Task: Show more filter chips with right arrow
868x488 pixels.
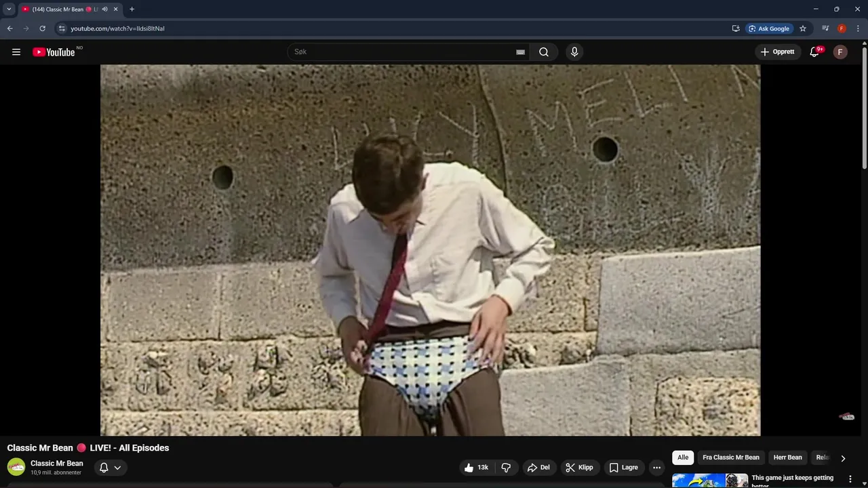Action: coord(843,458)
